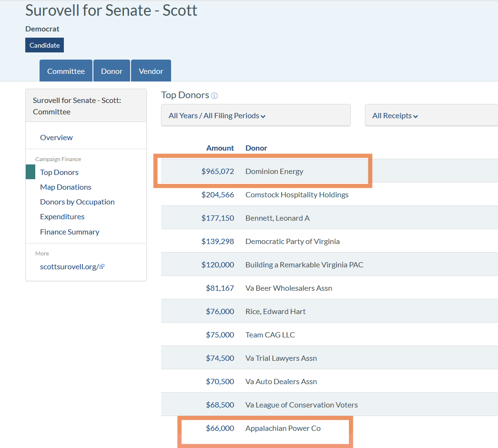Switch to the Committee tab
This screenshot has height=448, width=498.
tap(66, 71)
